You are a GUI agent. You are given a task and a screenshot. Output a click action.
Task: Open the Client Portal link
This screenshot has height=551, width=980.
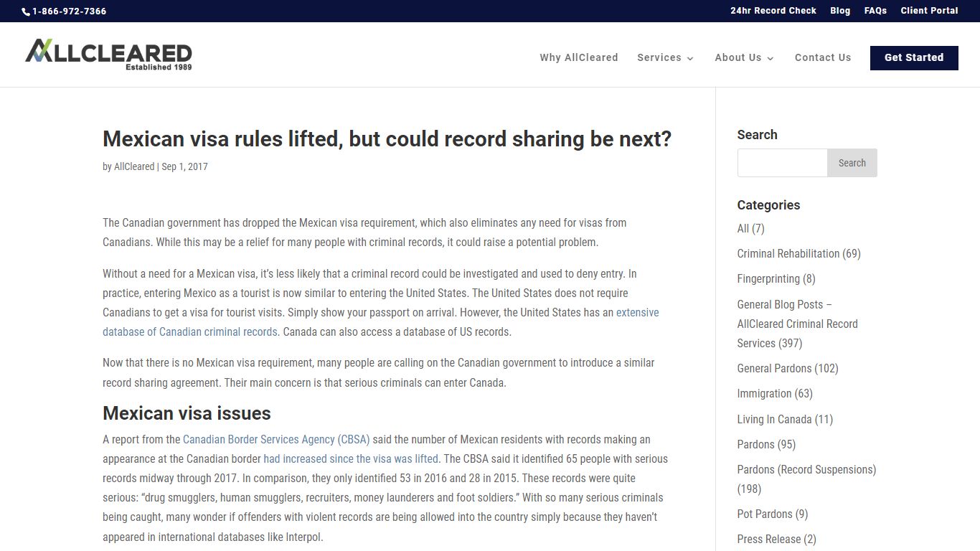coord(929,11)
